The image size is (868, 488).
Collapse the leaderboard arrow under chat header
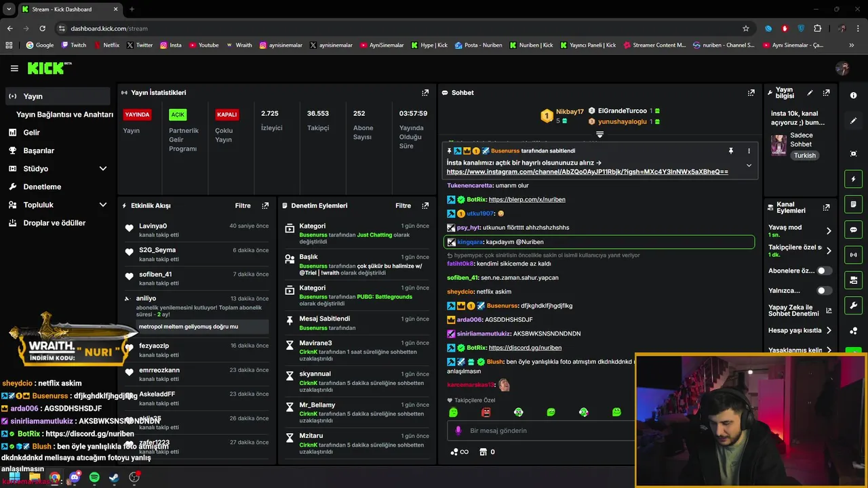[x=599, y=134]
